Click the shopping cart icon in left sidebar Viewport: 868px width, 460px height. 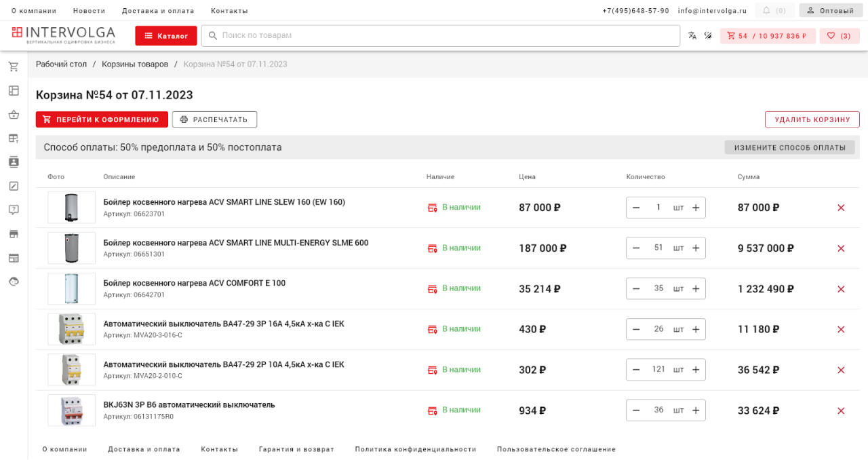(13, 66)
